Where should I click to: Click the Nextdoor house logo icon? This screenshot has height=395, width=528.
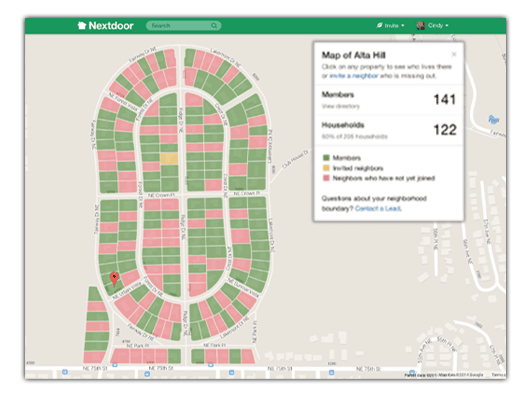[82, 26]
